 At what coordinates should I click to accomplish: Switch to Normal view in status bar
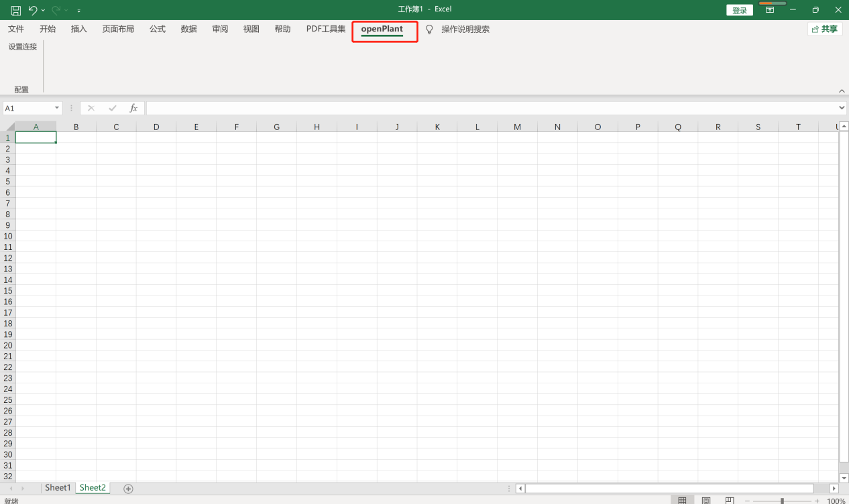tap(682, 501)
